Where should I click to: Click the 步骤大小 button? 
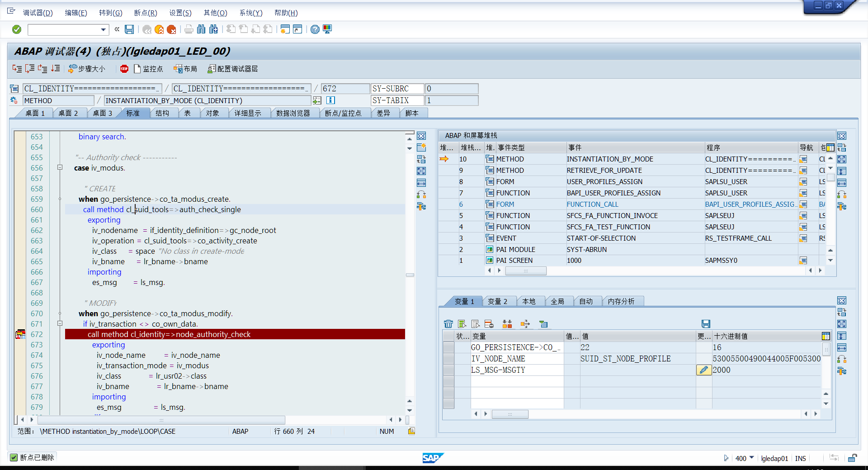[87, 69]
